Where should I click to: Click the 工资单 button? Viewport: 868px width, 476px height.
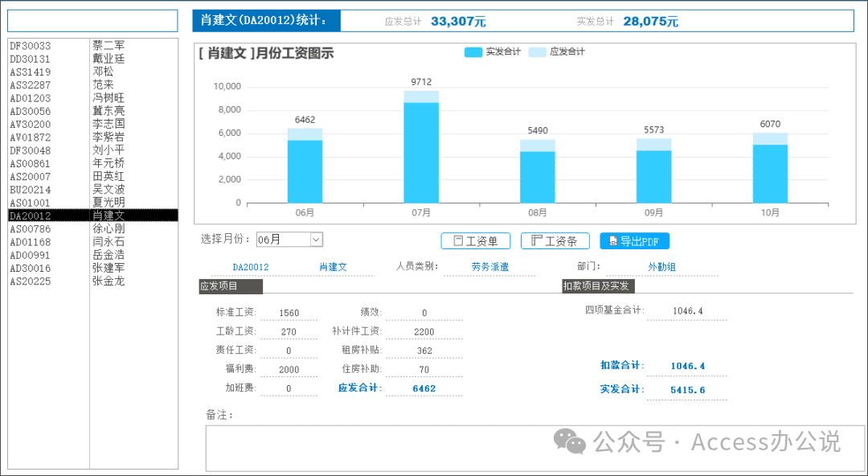pyautogui.click(x=476, y=241)
